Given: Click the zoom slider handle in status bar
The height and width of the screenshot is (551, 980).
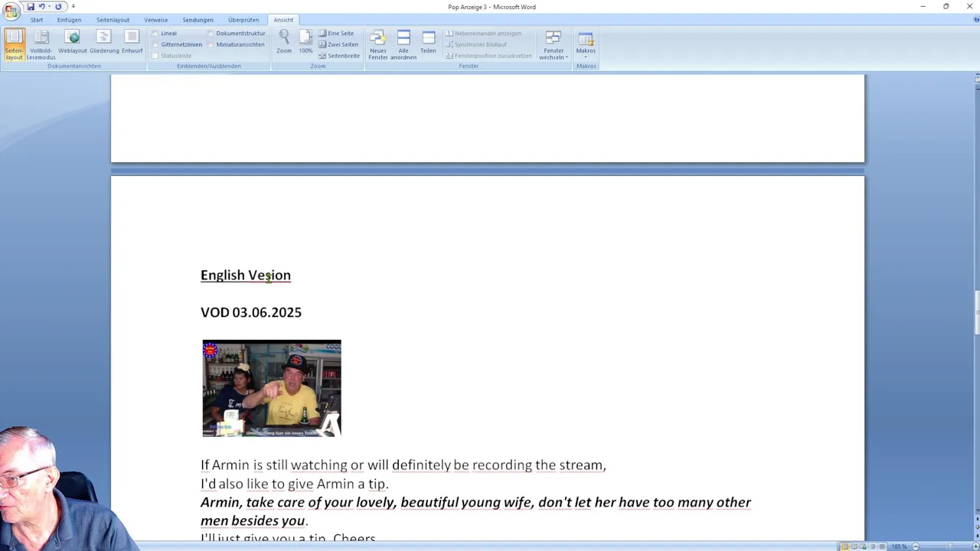Looking at the screenshot, I should click(x=949, y=546).
